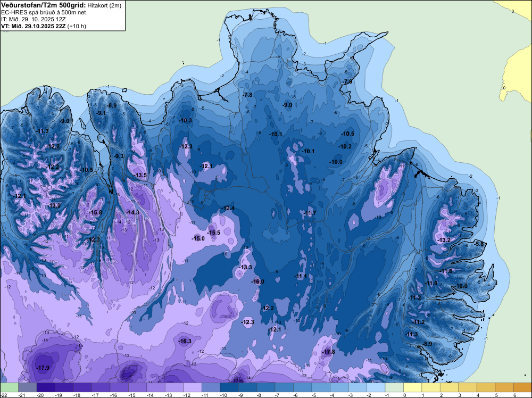
Task: Select the dark purple legend swatch above -20
Action: (x=46, y=387)
